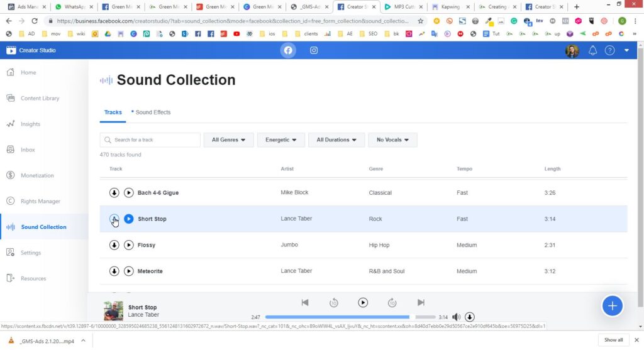Viewport: 644px width, 350px height.
Task: Click the browser address bar URL
Action: point(233,21)
